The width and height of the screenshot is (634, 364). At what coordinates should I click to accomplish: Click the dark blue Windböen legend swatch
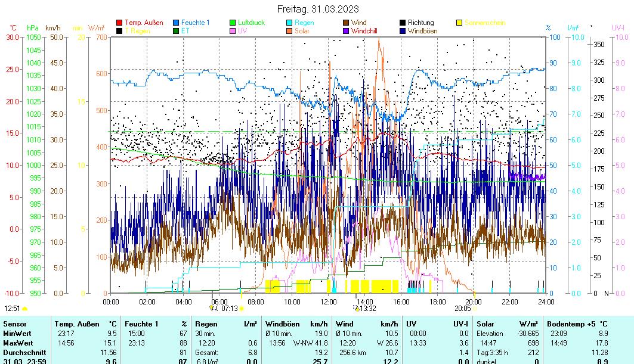coord(403,31)
